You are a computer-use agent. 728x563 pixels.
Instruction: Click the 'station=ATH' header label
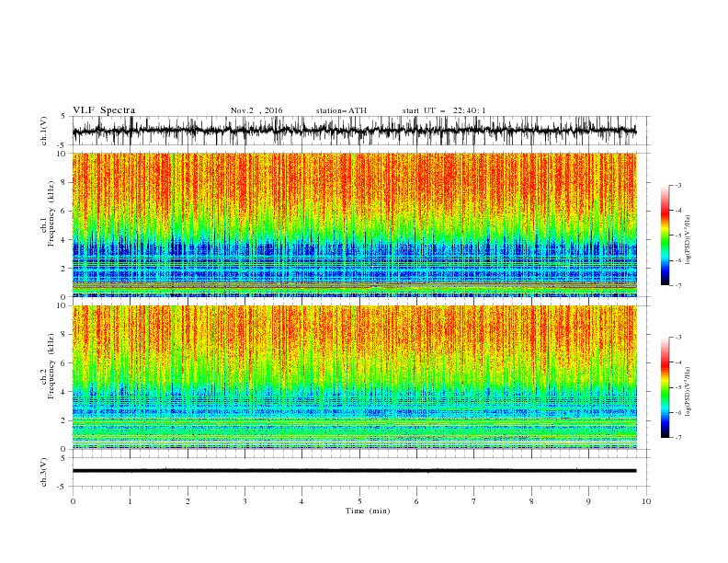pos(341,110)
